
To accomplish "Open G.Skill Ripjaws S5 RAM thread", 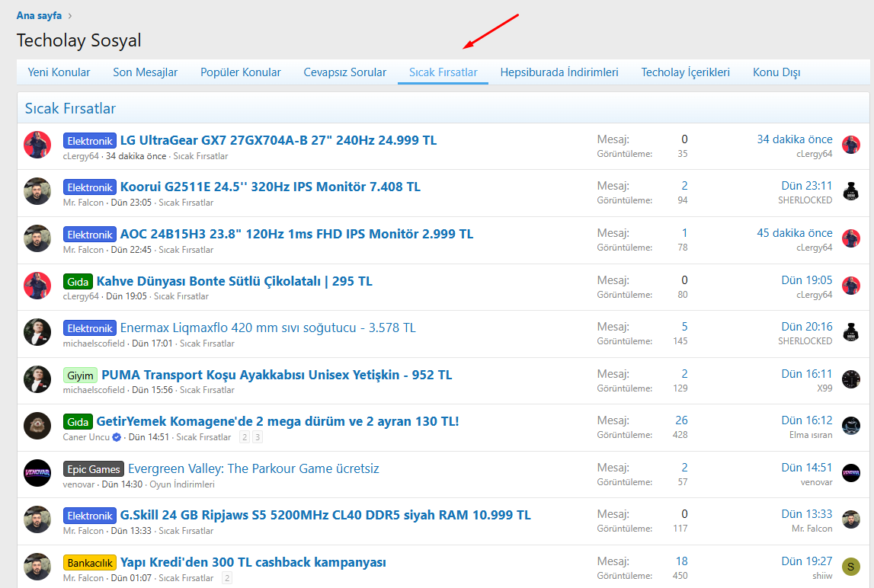I will coord(325,515).
